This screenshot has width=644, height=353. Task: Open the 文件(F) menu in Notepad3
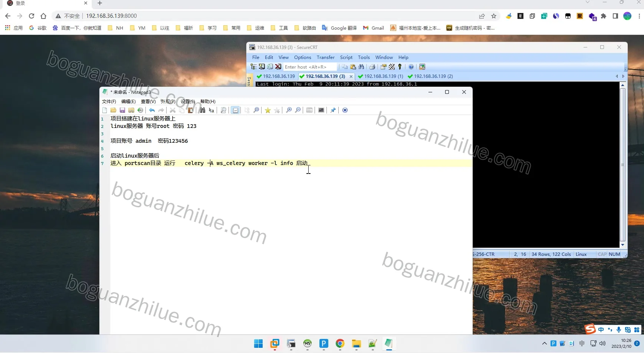tap(109, 102)
